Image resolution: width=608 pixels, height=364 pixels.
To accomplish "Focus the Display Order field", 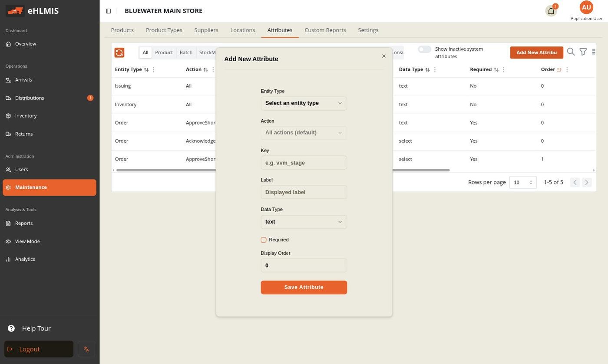I will coord(304,266).
